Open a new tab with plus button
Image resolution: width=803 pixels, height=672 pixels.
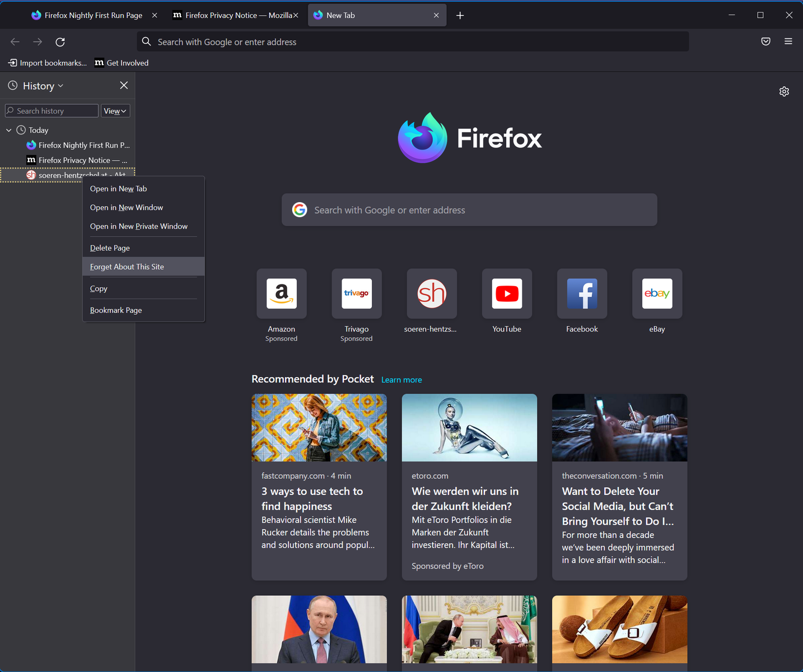click(x=460, y=15)
